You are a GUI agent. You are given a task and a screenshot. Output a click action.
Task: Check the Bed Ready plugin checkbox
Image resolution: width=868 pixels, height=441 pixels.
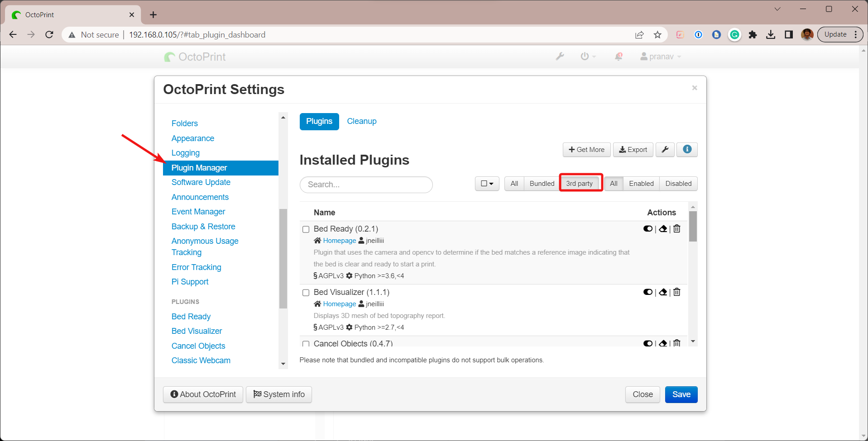pyautogui.click(x=306, y=229)
